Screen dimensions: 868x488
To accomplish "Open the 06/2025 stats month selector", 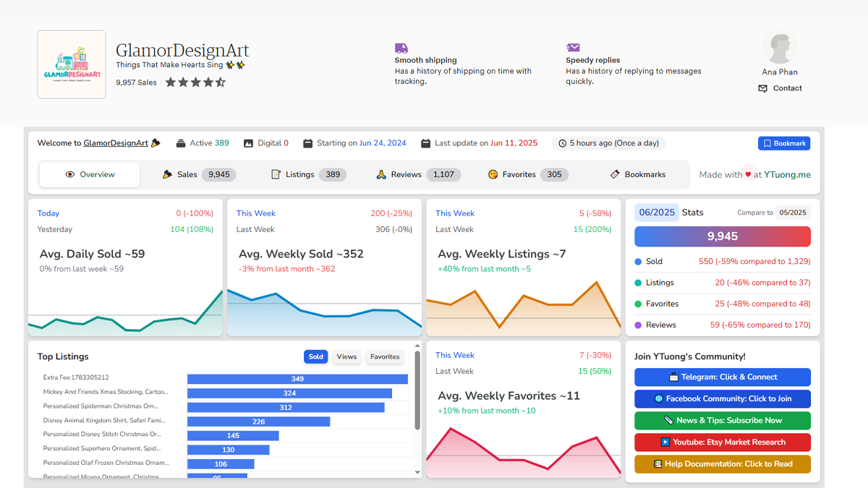I will (x=657, y=213).
